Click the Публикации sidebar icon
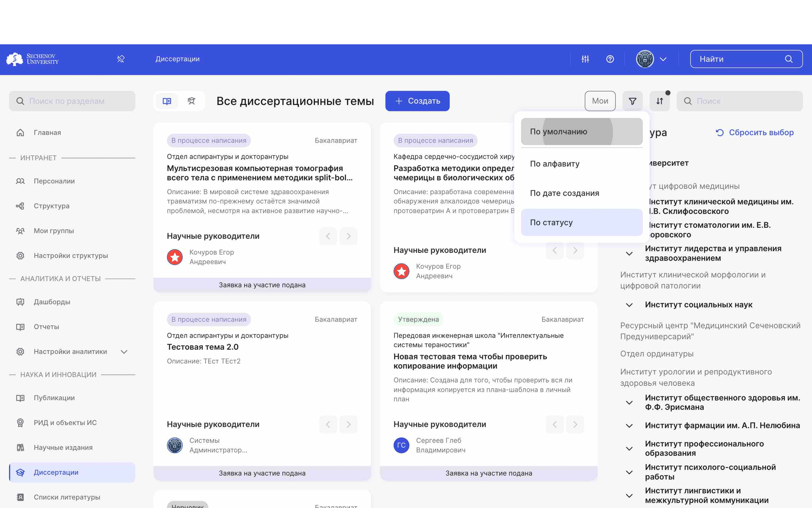The width and height of the screenshot is (812, 508). [x=20, y=398]
